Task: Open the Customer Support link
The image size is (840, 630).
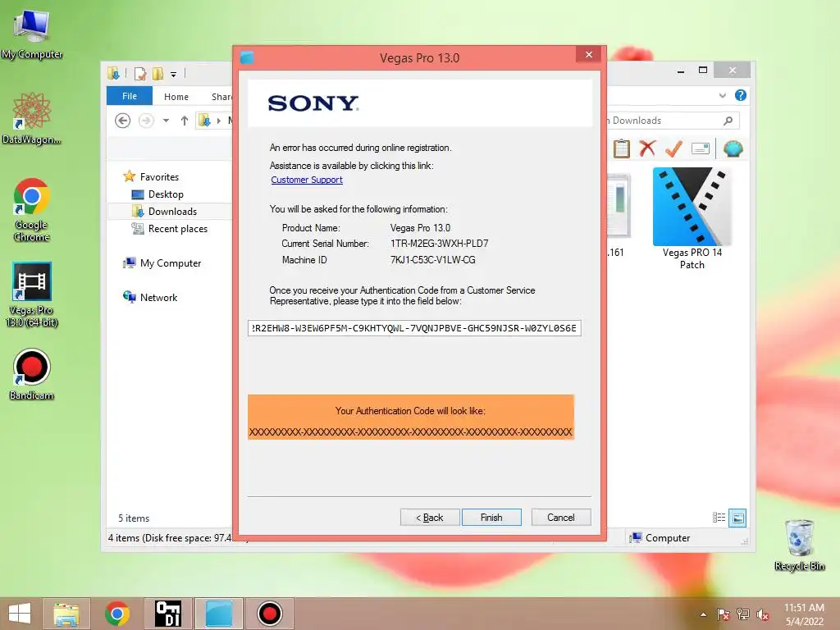Action: (x=307, y=180)
